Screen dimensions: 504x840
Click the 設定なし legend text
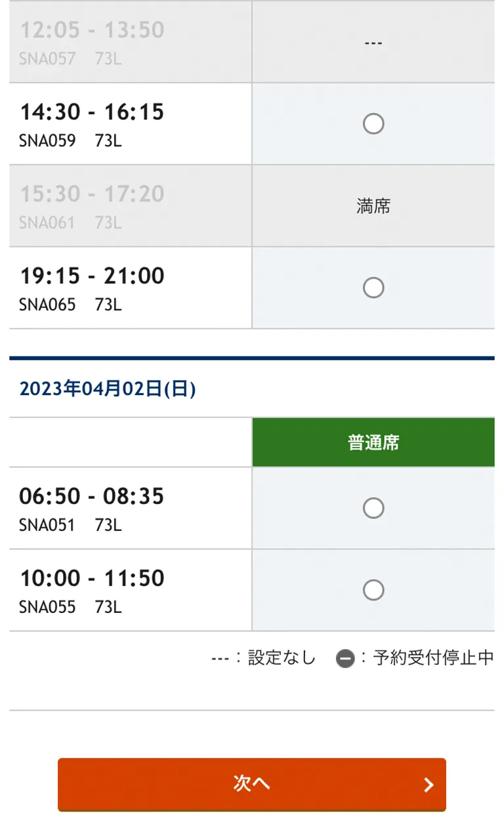tap(282, 658)
